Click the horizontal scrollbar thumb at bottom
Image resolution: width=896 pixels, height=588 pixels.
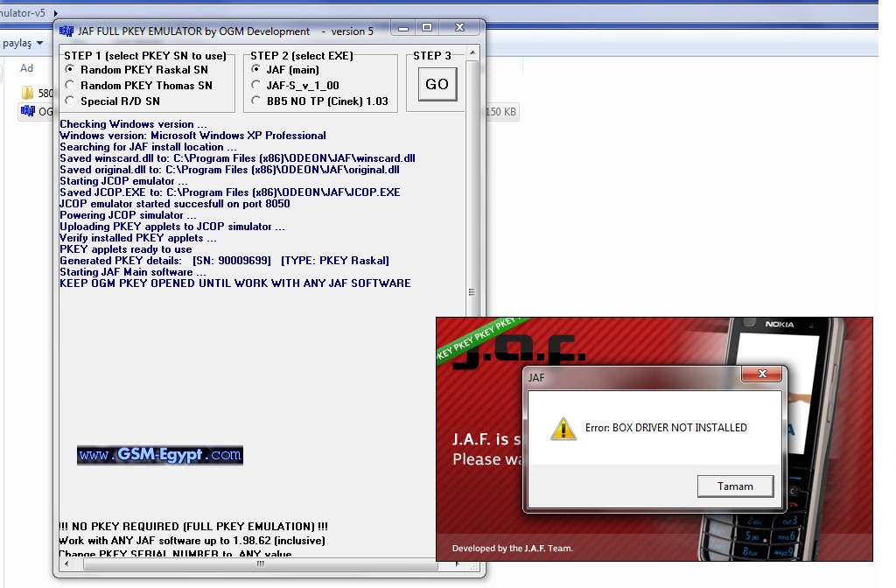[x=261, y=564]
